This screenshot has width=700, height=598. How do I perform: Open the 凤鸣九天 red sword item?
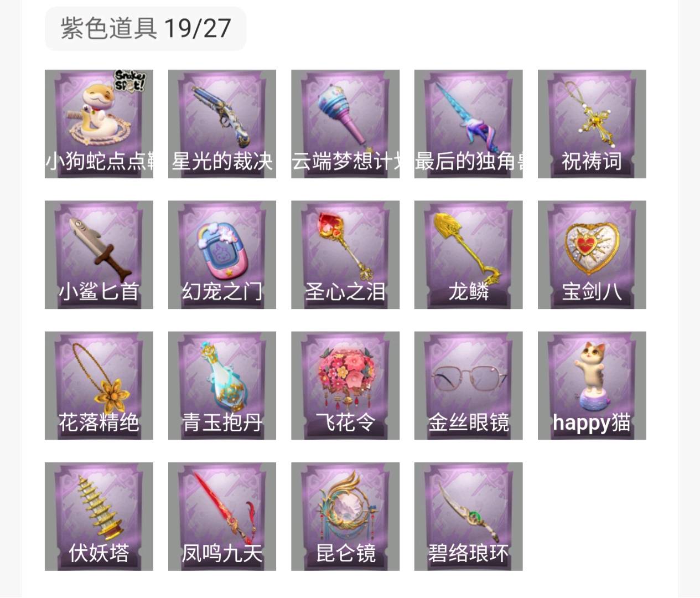click(222, 517)
